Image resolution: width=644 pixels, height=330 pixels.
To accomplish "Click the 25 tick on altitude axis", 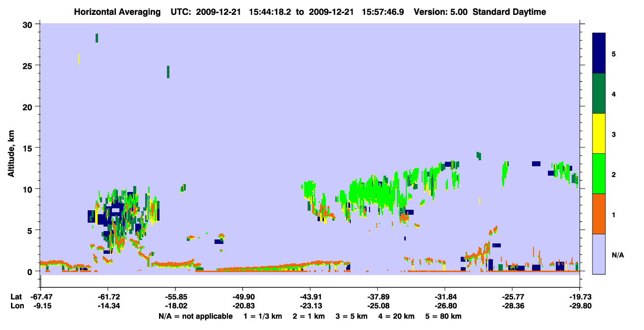I will pyautogui.click(x=28, y=65).
